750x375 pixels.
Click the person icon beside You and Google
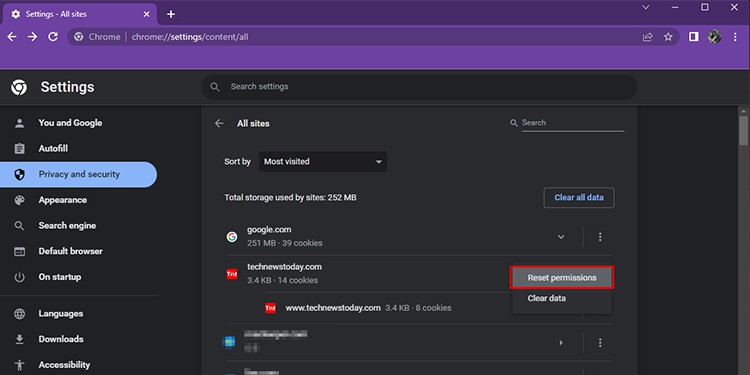click(20, 123)
